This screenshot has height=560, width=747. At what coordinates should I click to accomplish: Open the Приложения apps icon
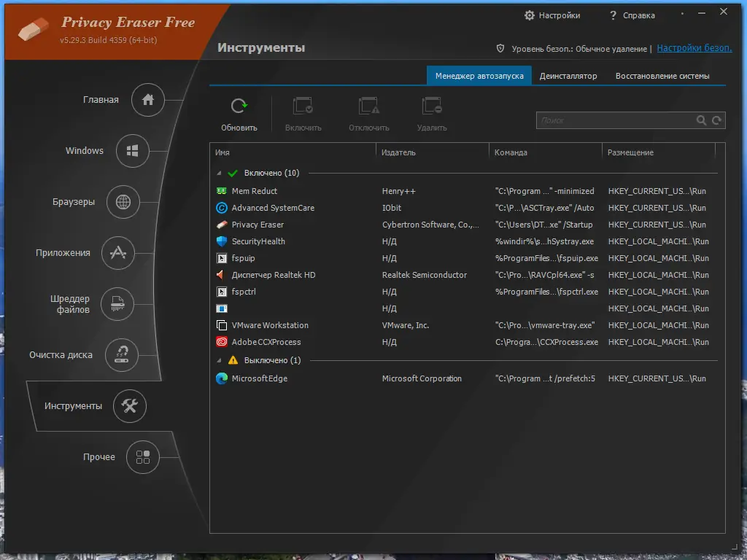pyautogui.click(x=117, y=253)
